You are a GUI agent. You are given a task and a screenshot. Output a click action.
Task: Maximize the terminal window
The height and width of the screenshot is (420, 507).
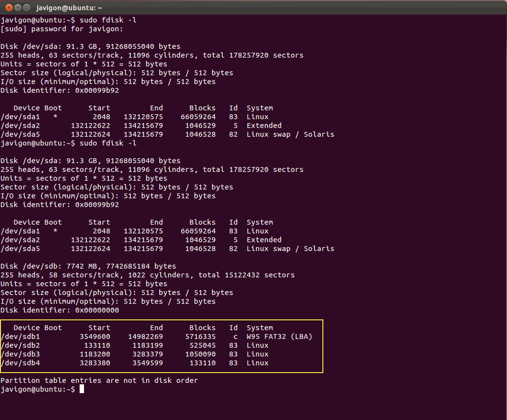point(27,7)
